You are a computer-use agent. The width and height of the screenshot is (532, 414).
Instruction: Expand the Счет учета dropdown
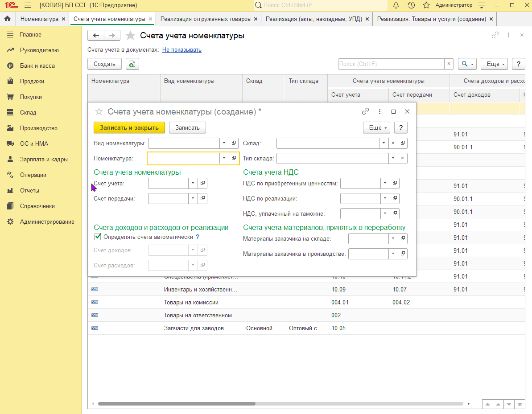point(193,183)
